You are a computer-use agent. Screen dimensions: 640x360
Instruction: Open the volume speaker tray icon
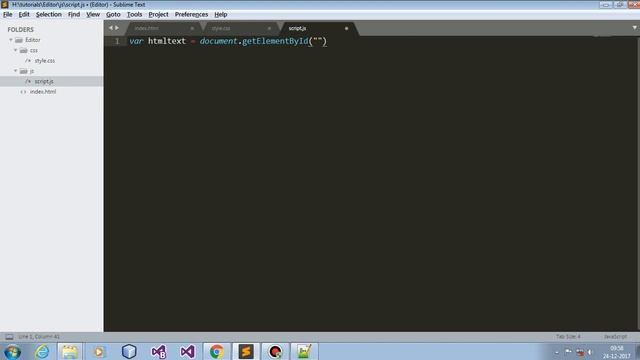point(590,352)
